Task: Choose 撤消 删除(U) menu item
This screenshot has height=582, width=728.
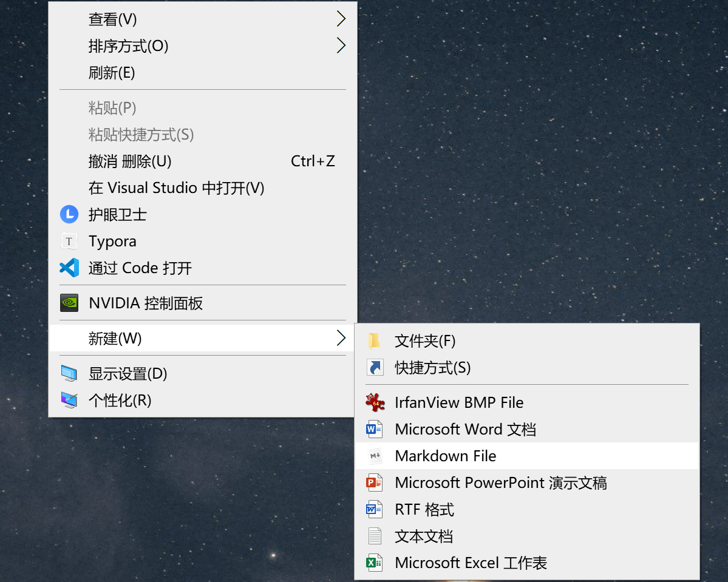Action: [203, 161]
